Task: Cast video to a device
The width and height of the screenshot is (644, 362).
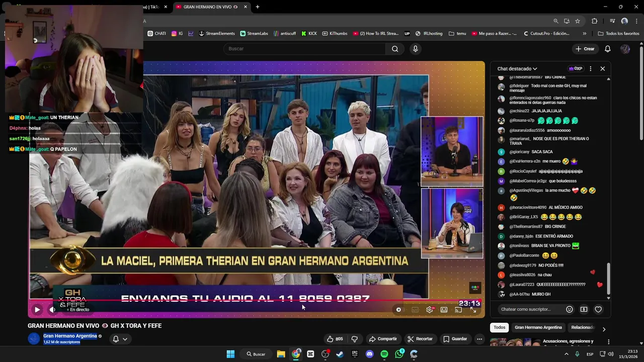Action: click(458, 310)
